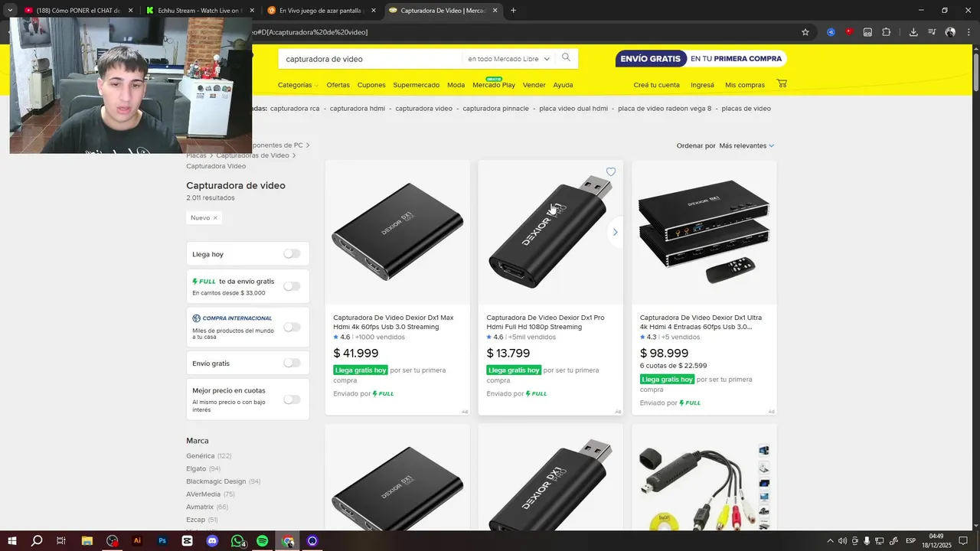Expand the Categorías dropdown
The image size is (980, 551).
298,85
